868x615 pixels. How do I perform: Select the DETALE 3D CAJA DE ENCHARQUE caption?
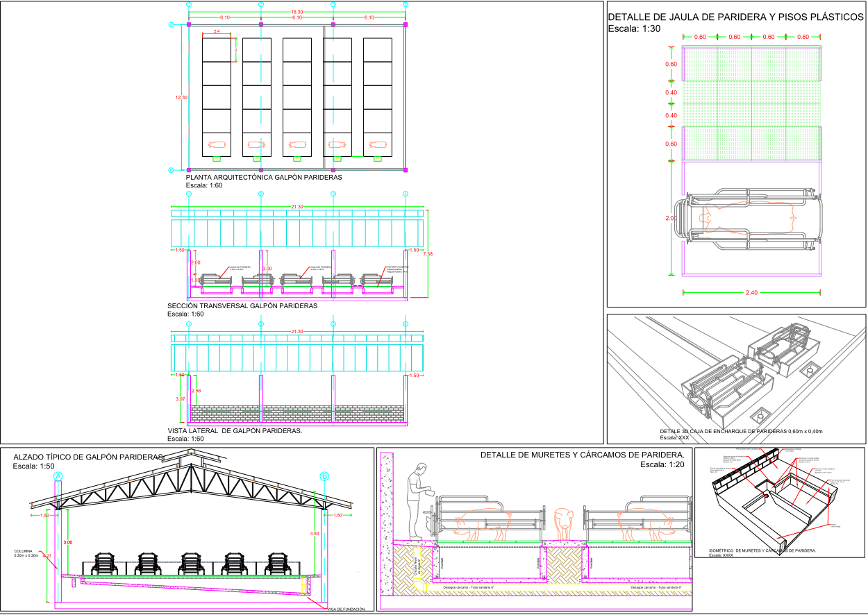point(741,432)
